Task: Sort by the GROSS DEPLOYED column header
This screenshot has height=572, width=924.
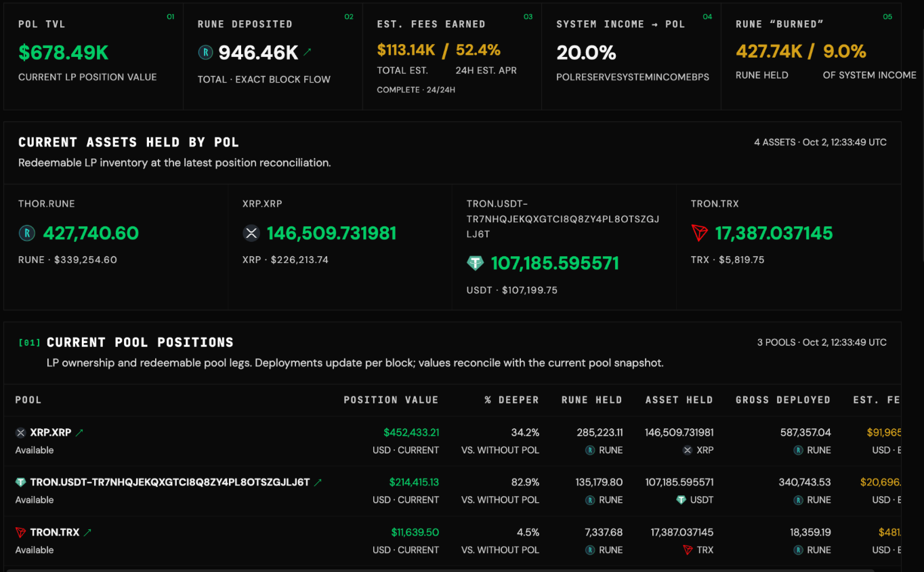Action: click(783, 400)
